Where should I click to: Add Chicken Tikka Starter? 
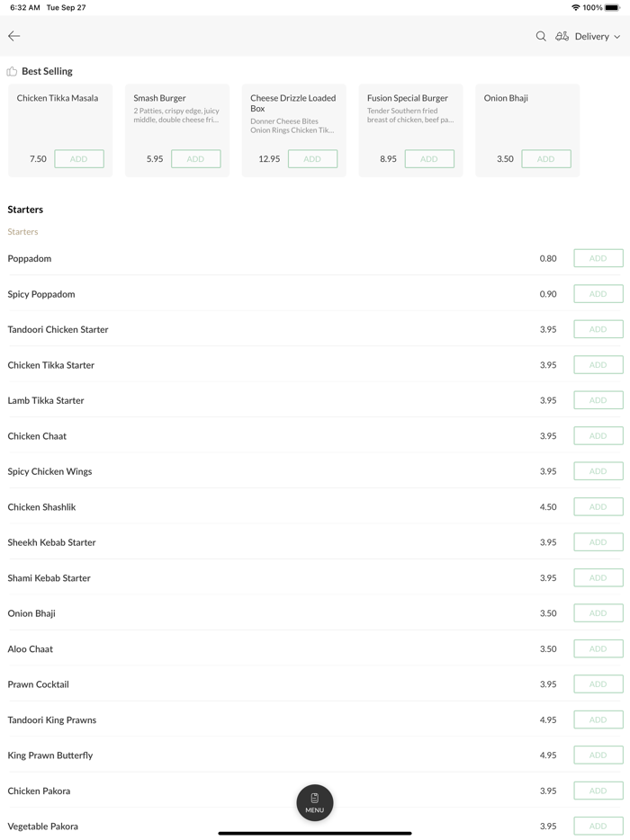click(598, 365)
